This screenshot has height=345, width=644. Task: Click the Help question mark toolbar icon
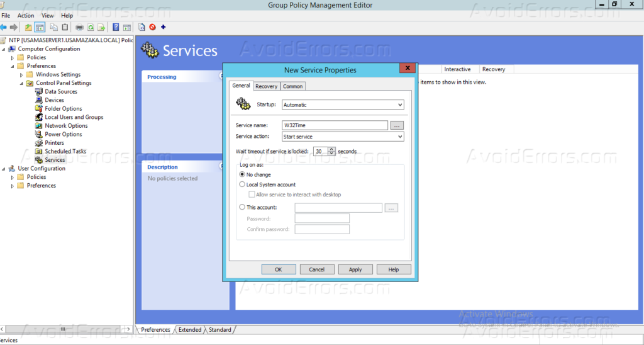(x=116, y=27)
